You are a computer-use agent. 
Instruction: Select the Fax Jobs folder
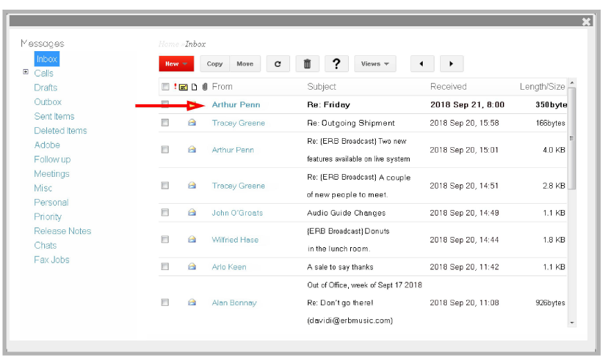point(52,260)
